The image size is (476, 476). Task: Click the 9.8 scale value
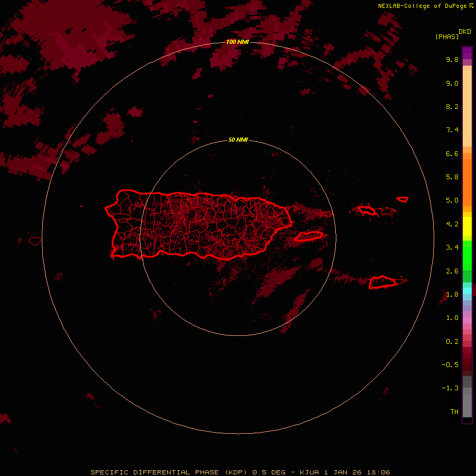pyautogui.click(x=452, y=59)
